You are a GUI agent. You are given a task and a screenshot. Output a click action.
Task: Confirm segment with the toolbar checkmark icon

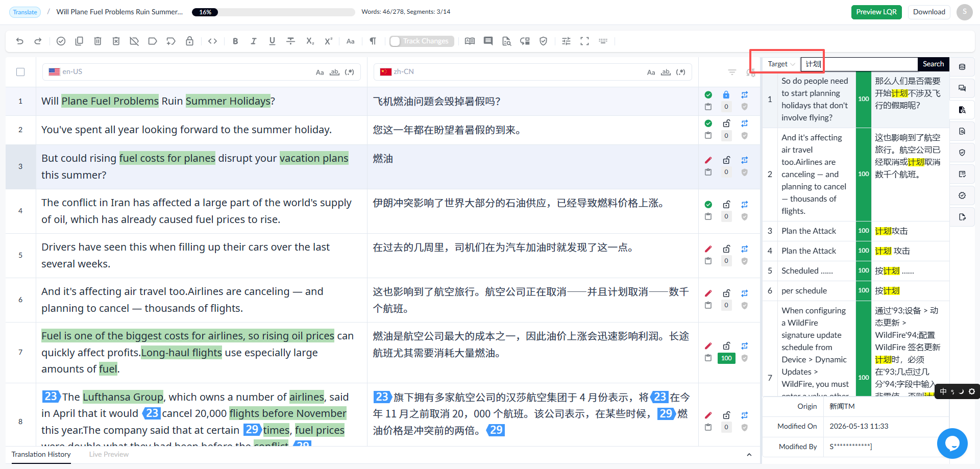61,41
